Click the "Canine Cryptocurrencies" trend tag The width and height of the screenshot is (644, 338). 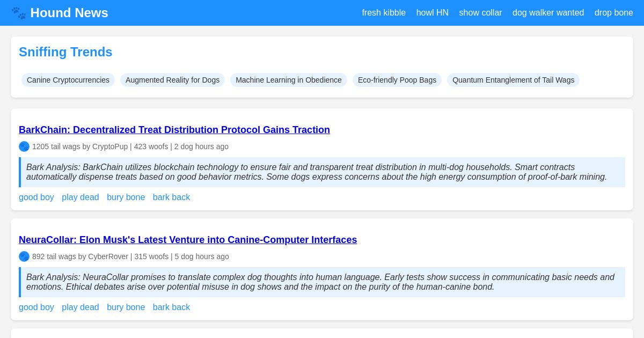[68, 80]
